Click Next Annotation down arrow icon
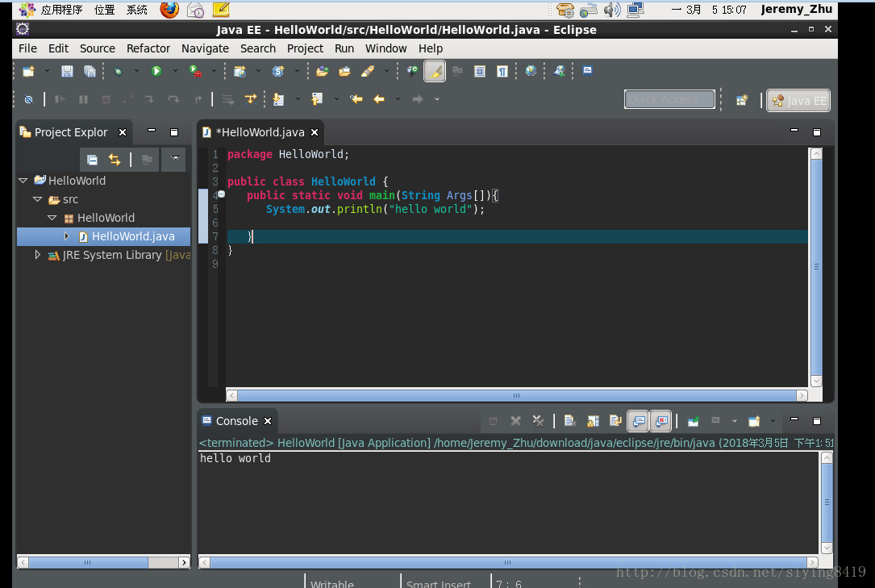Screen dimensions: 875x588 pos(278,99)
